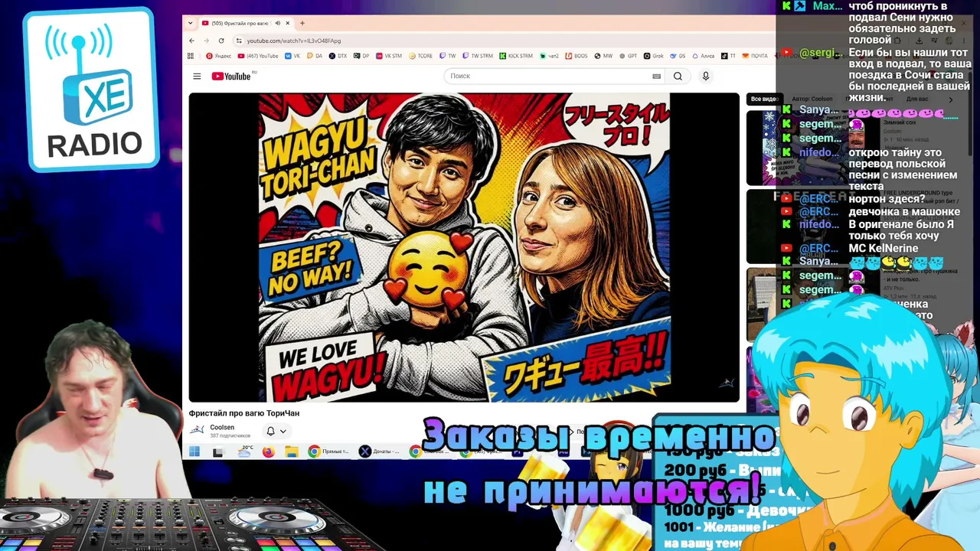This screenshot has width=980, height=551.
Task: Open the BOOS bookmark
Action: tap(577, 56)
